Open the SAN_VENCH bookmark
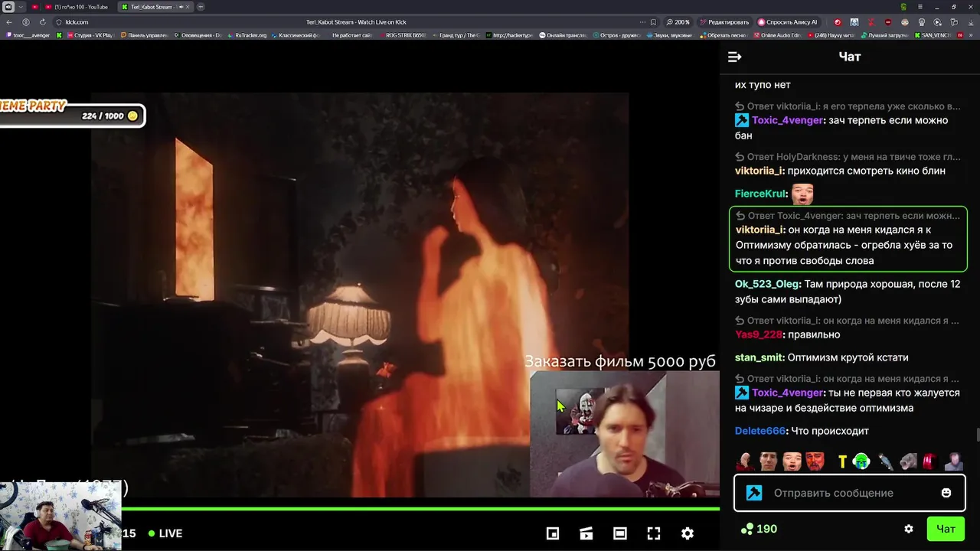Image resolution: width=980 pixels, height=551 pixels. click(x=932, y=35)
